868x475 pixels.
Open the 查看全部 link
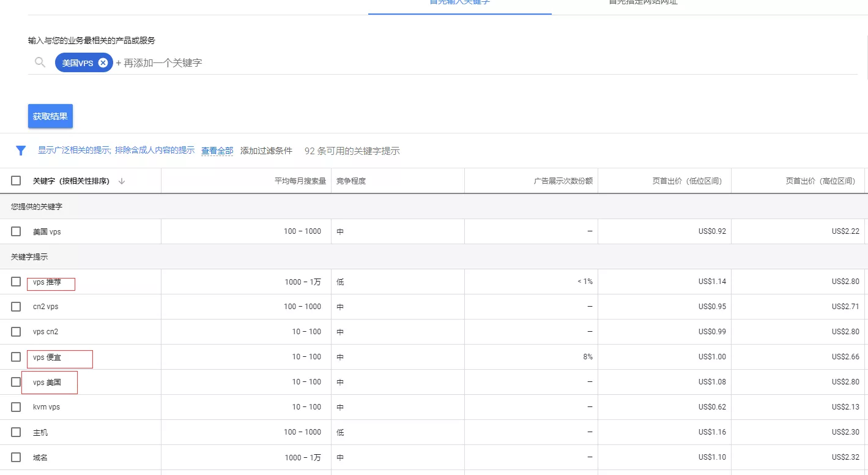[217, 151]
